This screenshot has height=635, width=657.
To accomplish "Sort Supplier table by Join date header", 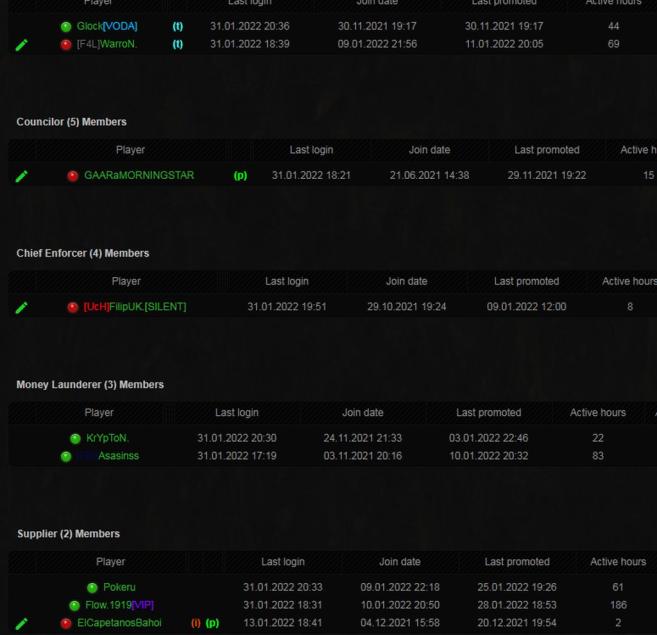I will [x=400, y=562].
